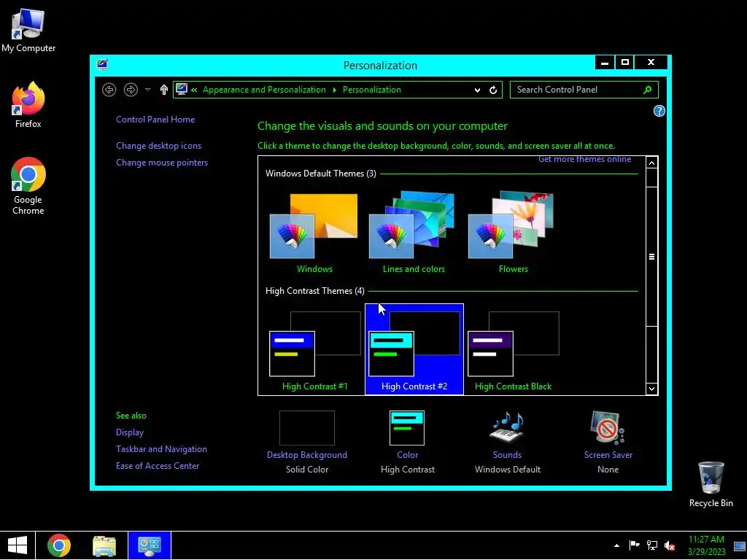747x560 pixels.
Task: Open the Display link
Action: coord(130,432)
